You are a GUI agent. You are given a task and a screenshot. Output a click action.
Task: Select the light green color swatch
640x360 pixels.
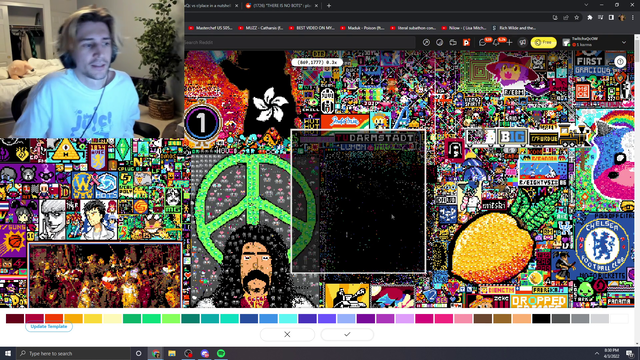tap(171, 318)
